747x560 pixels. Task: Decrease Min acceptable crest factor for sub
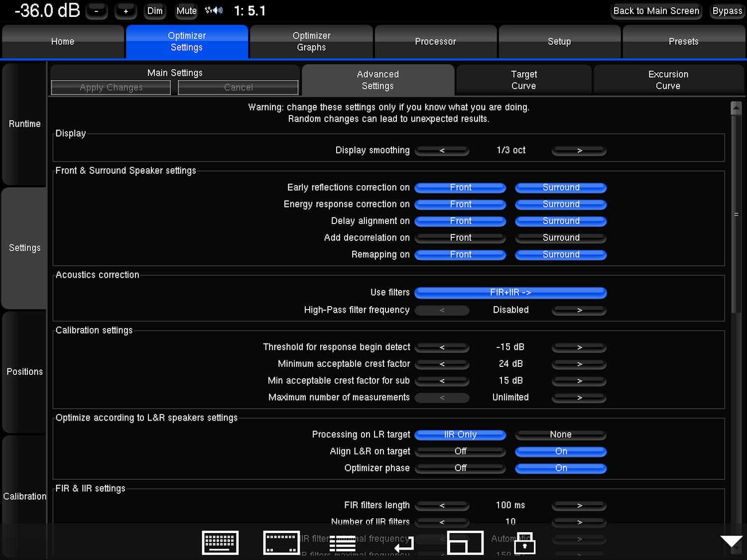point(442,381)
